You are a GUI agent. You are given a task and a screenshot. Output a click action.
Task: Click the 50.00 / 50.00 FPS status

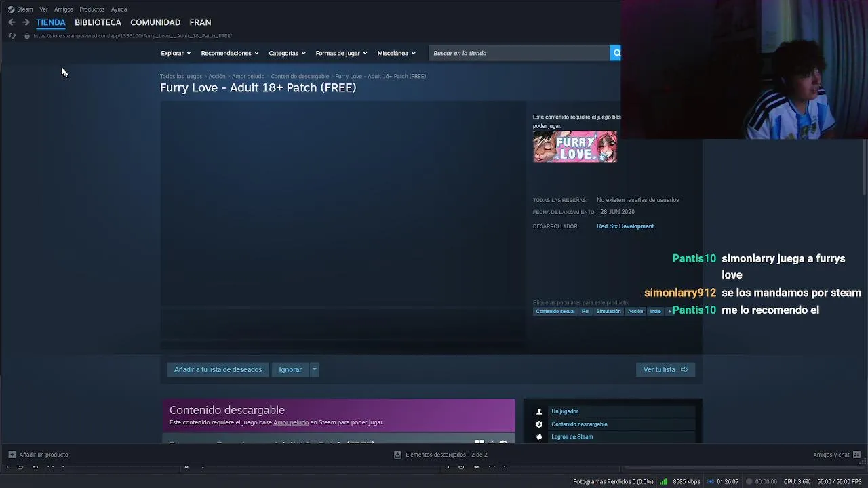point(840,482)
